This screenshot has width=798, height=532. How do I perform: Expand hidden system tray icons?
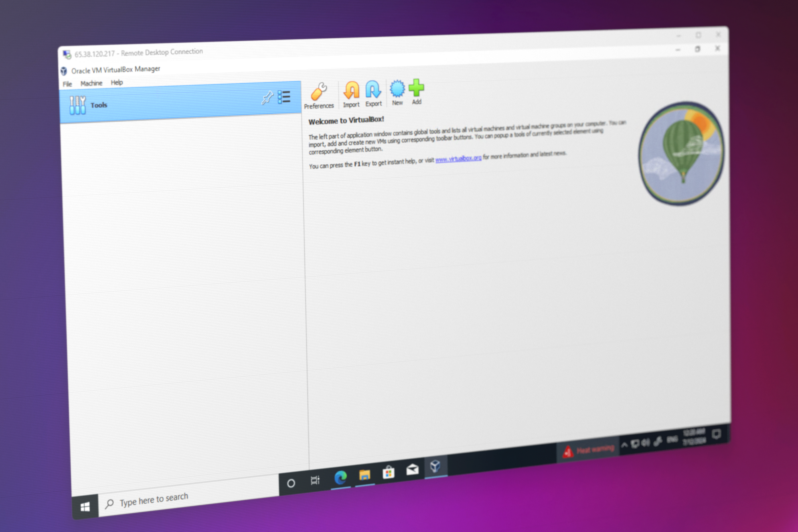pos(625,444)
